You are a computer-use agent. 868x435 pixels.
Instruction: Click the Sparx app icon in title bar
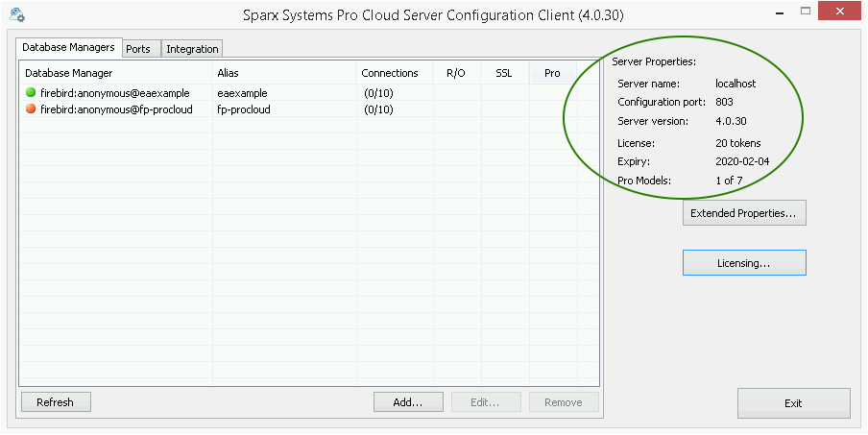pyautogui.click(x=14, y=15)
